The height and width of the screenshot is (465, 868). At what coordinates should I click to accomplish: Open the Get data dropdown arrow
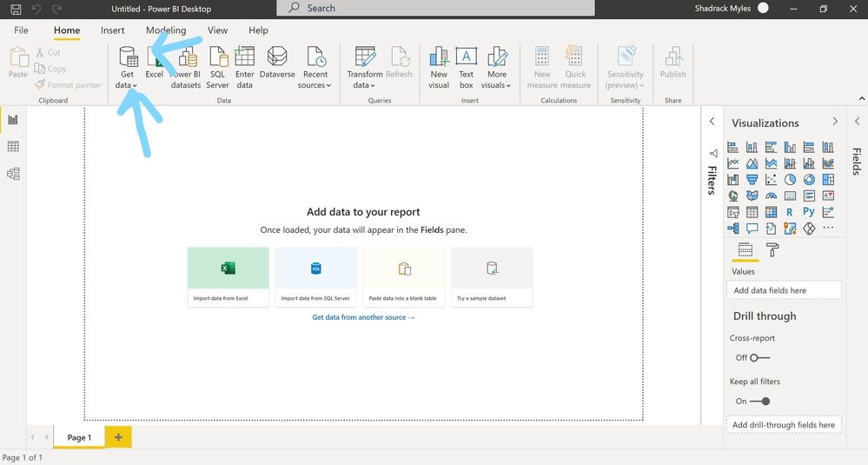click(135, 86)
